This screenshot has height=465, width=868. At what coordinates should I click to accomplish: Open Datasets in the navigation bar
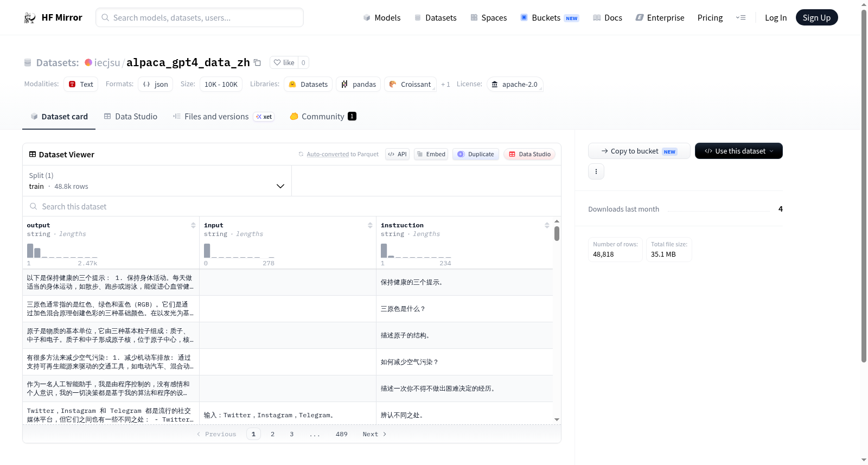(x=435, y=18)
